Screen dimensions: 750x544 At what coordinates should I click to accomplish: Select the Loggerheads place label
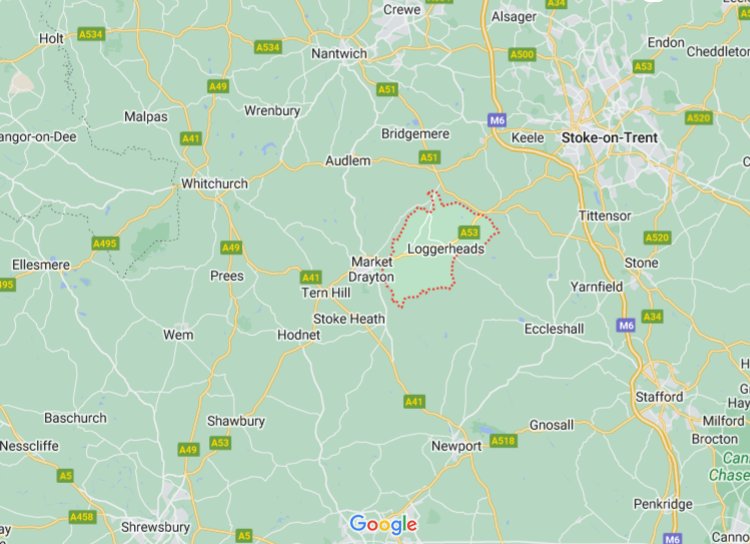click(x=446, y=249)
